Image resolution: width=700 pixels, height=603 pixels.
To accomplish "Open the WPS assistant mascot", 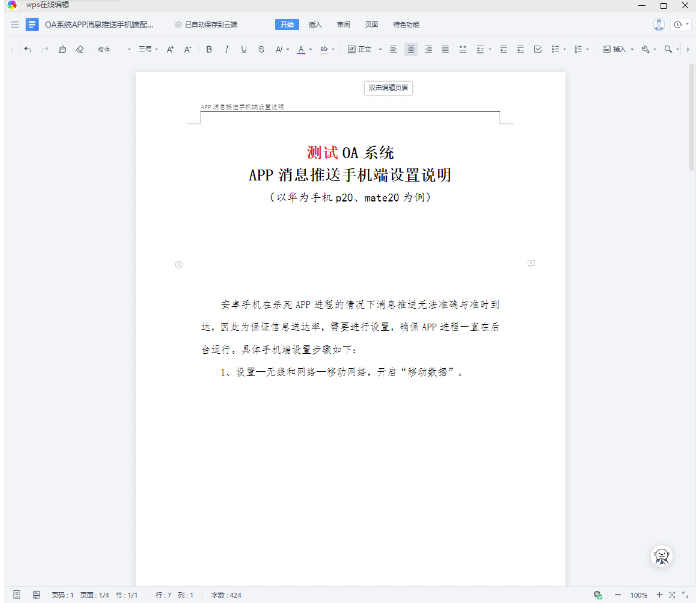I will 662,556.
